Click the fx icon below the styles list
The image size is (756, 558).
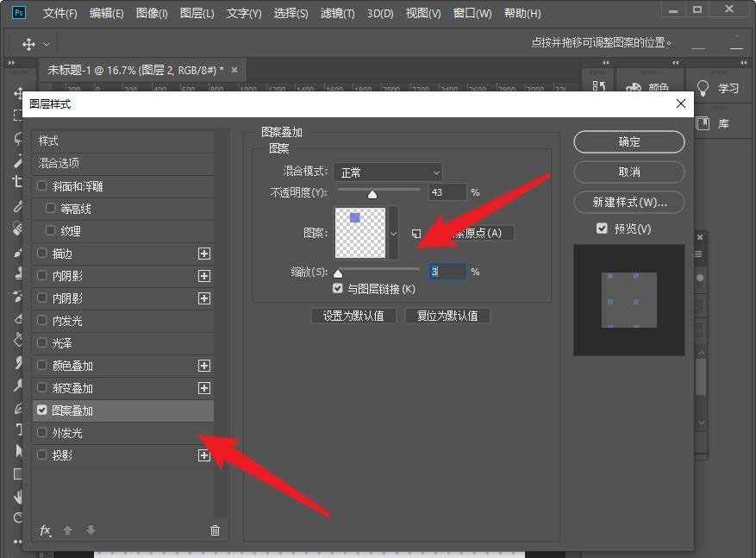pyautogui.click(x=45, y=531)
